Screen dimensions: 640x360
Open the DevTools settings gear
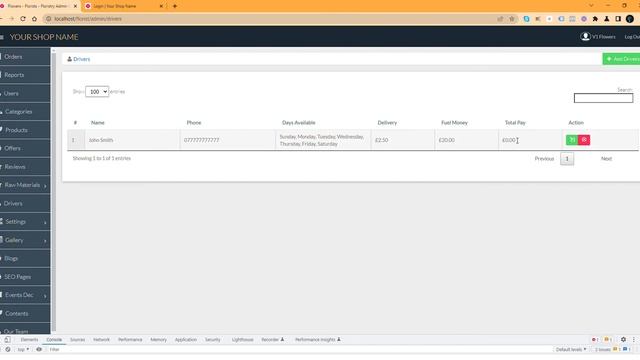click(623, 339)
